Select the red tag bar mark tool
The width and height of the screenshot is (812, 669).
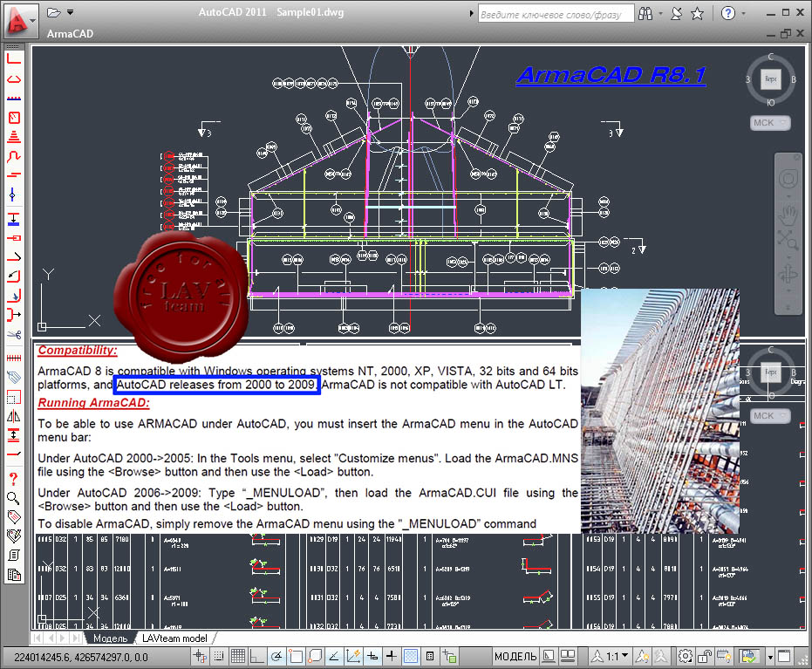coord(14,516)
